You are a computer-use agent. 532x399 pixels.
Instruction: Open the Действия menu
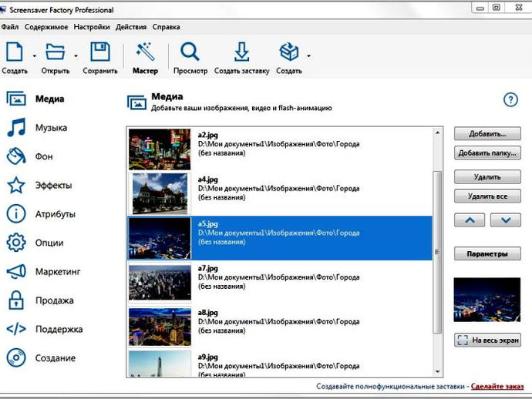pyautogui.click(x=131, y=27)
